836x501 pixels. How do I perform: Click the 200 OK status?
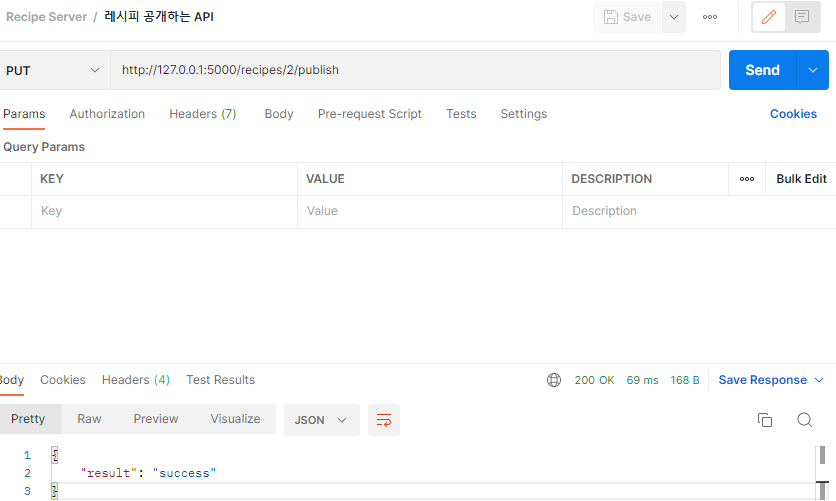coord(594,380)
